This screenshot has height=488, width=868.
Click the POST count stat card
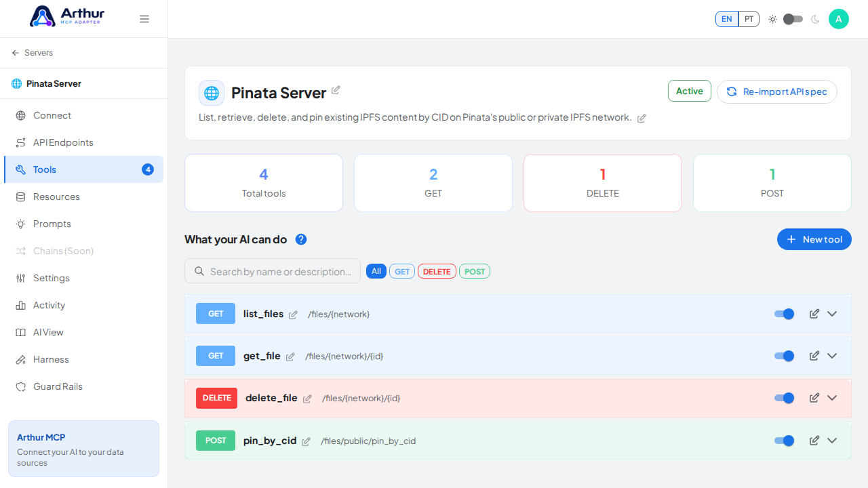tap(772, 183)
